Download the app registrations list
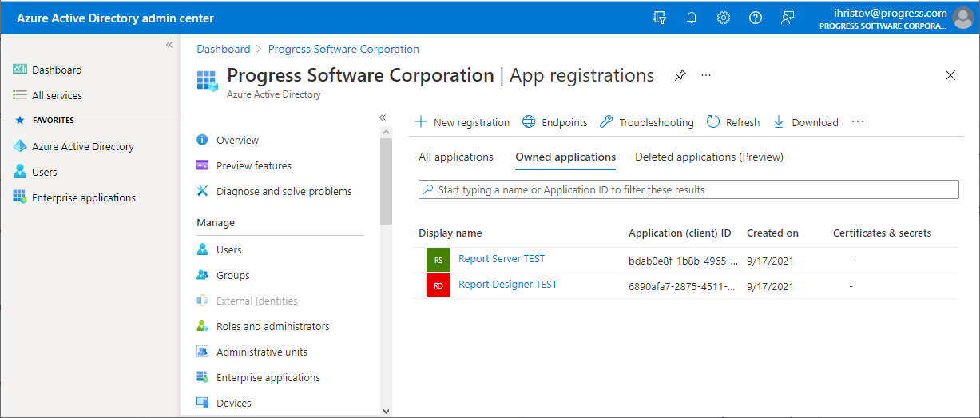The image size is (980, 418). 805,122
